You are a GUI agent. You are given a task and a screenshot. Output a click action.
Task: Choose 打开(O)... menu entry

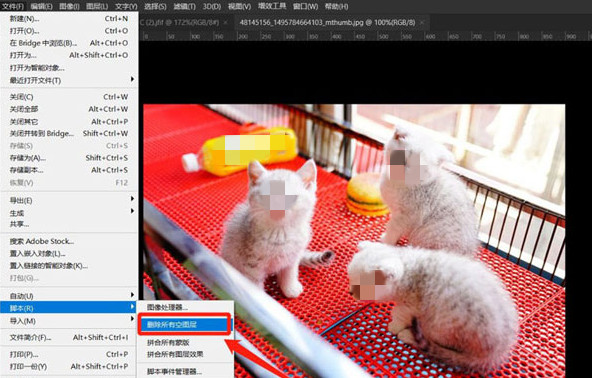point(69,31)
